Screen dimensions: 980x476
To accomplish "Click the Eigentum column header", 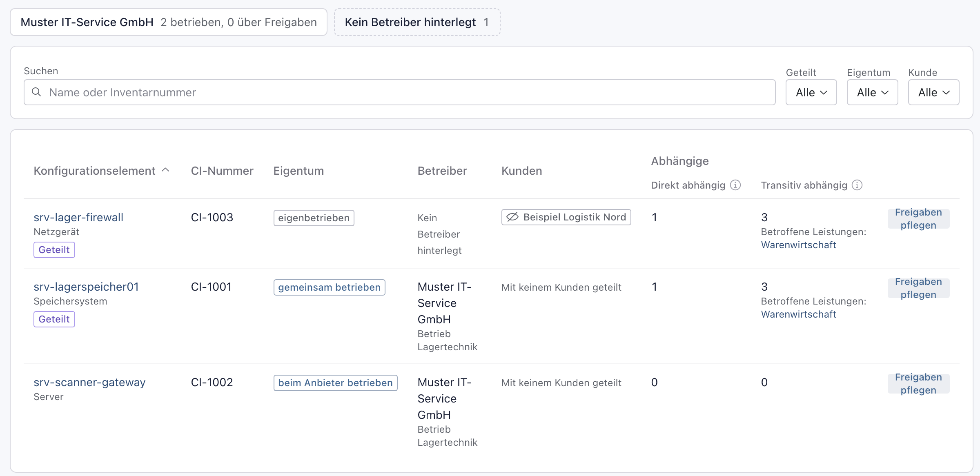I will click(298, 171).
